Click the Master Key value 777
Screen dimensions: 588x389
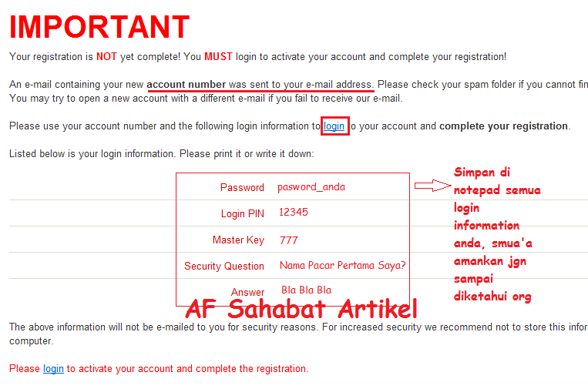[289, 240]
